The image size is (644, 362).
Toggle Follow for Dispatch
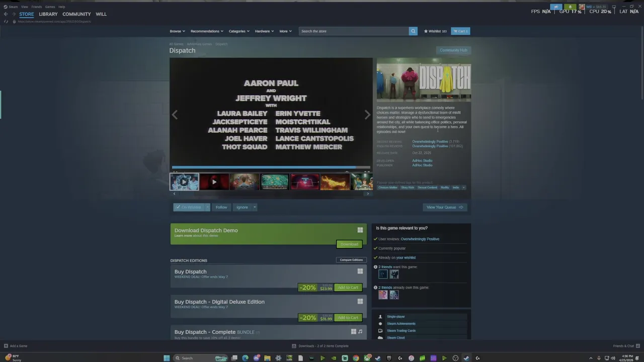click(221, 207)
